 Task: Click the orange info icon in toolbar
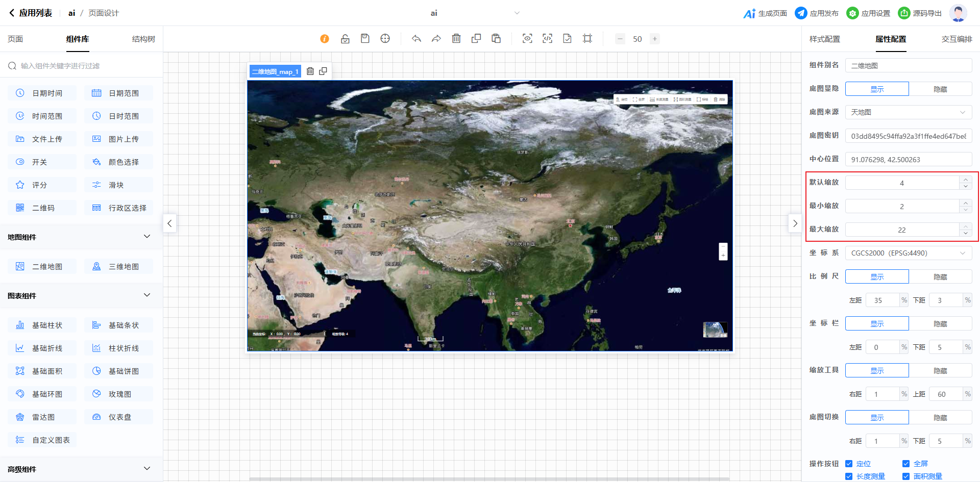click(325, 39)
